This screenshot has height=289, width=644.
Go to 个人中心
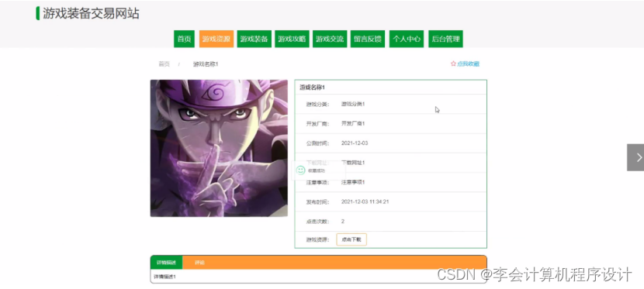[407, 39]
